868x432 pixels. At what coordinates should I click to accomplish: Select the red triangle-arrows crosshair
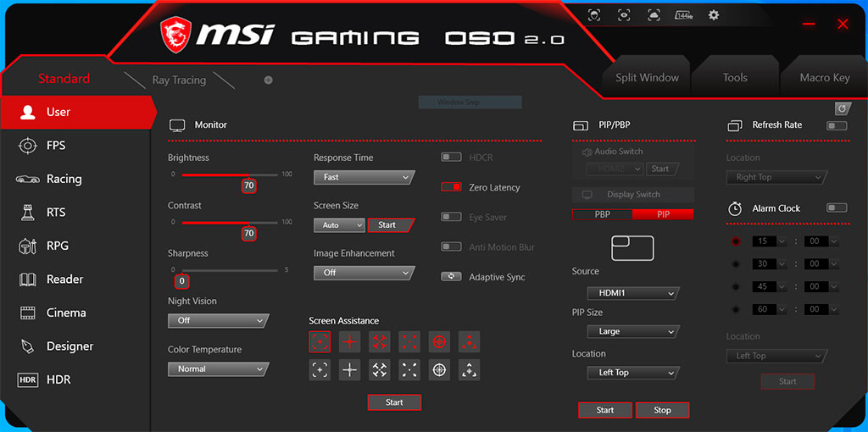(470, 342)
